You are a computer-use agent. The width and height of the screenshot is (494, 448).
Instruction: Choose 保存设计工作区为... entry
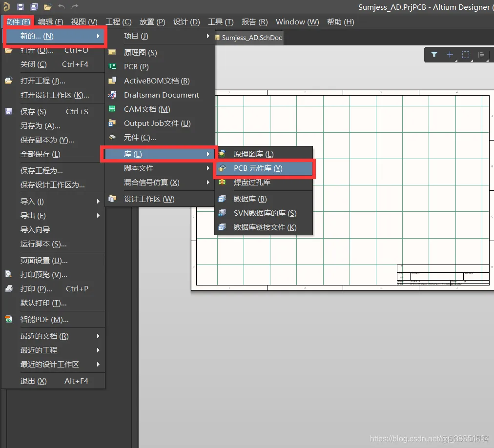coord(54,184)
